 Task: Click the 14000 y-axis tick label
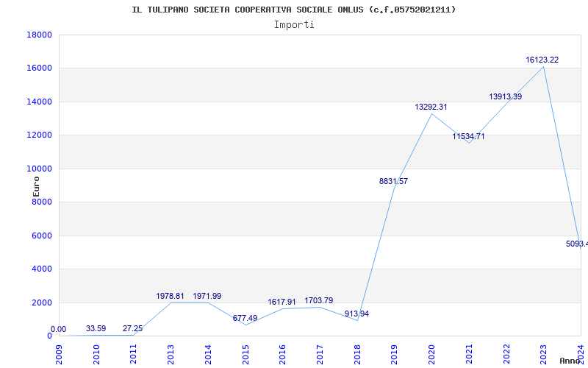(x=39, y=102)
